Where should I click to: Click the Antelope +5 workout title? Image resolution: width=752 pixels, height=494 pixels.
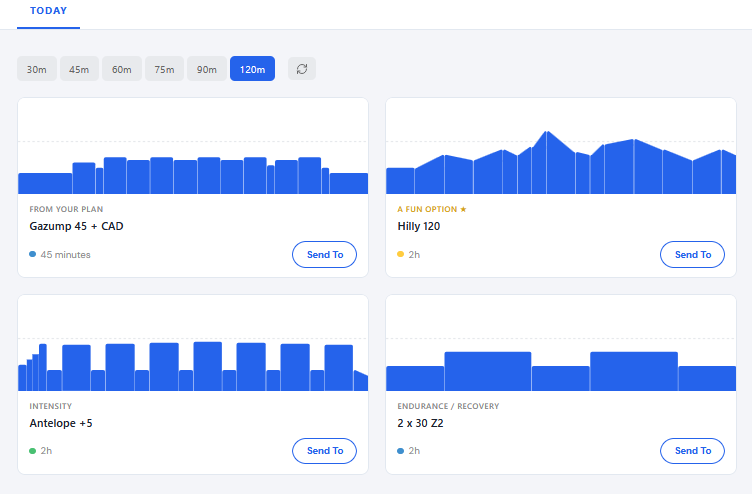tap(61, 423)
